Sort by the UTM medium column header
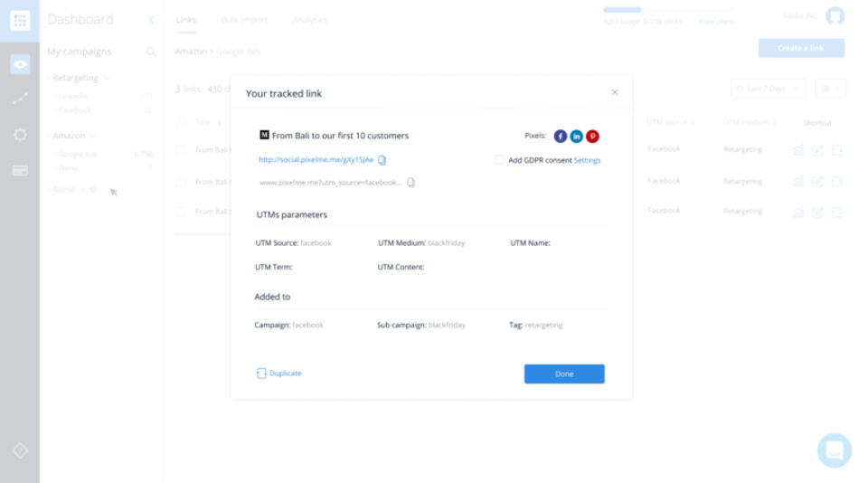 (x=749, y=122)
